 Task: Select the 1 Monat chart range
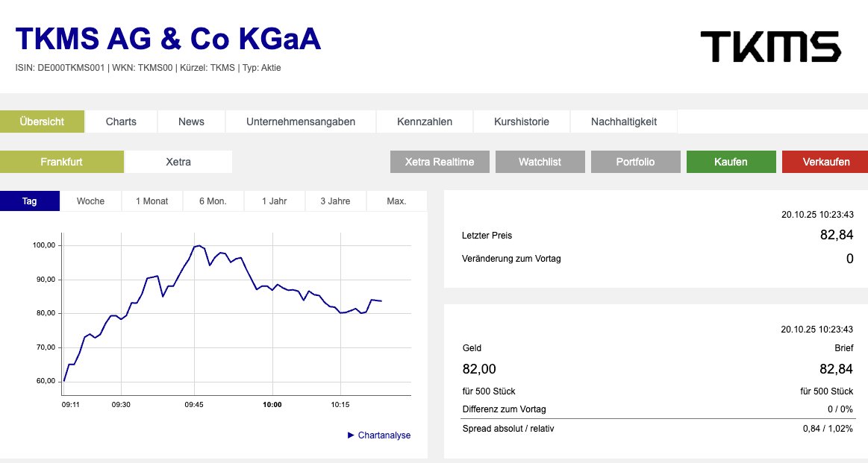(152, 201)
